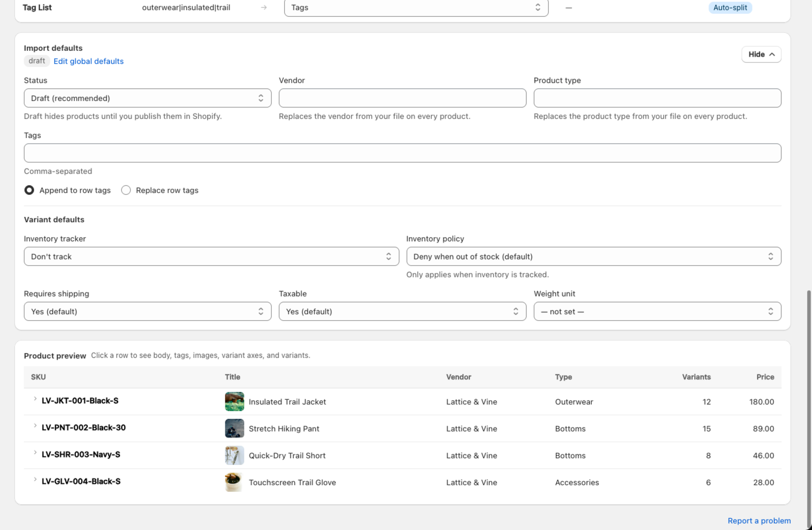This screenshot has height=530, width=812.
Task: Click the outerwear|insulated|trail sample value
Action: click(x=186, y=8)
